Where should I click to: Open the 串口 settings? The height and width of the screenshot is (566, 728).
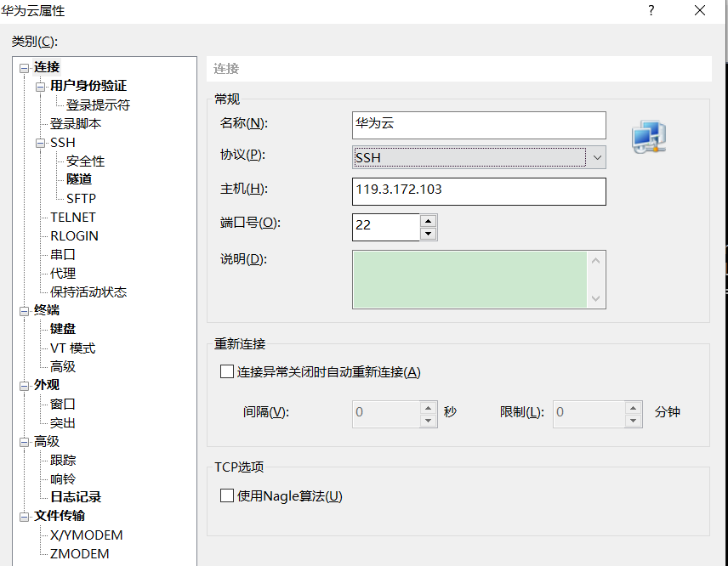pyautogui.click(x=63, y=255)
